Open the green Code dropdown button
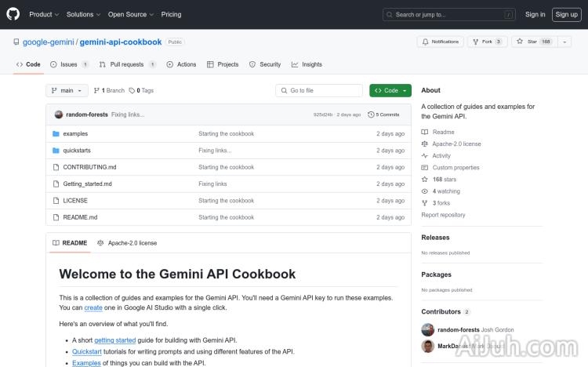 [x=390, y=90]
